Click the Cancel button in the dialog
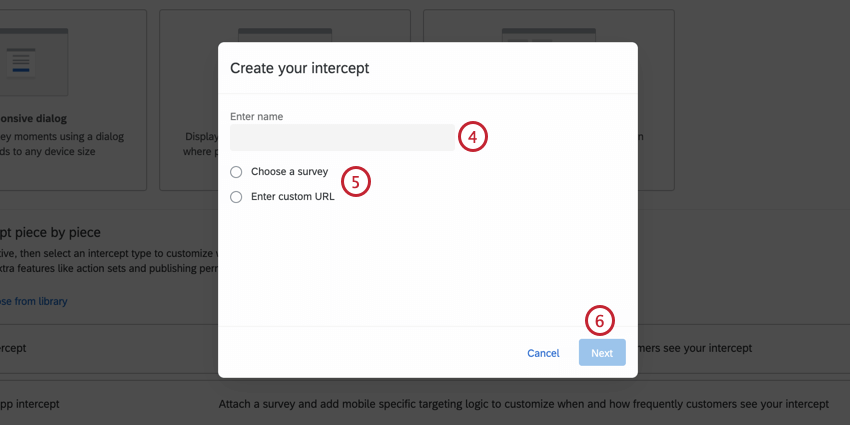Screen dimensions: 850x425 click(x=543, y=353)
